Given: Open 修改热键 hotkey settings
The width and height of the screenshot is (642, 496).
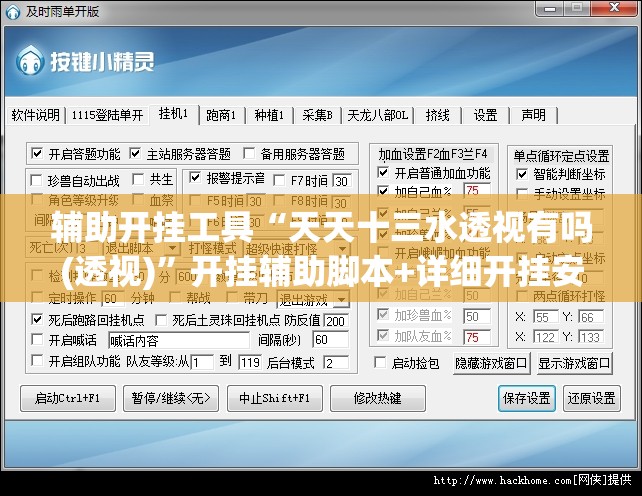Looking at the screenshot, I should 378,398.
